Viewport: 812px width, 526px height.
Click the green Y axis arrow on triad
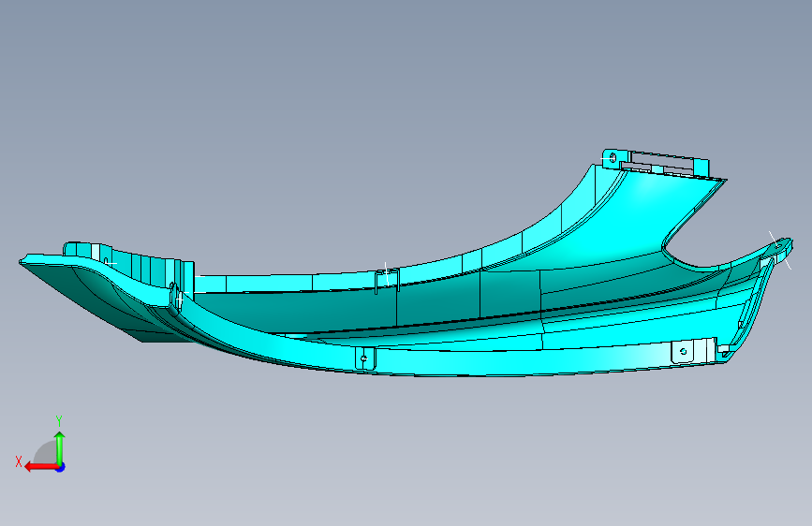tap(60, 447)
